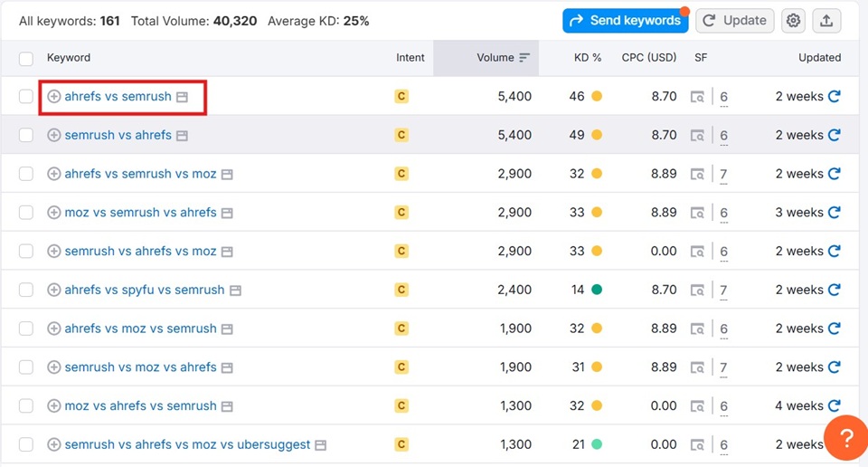Screen dimensions: 868x467
Task: Click plus icon for 'ahrefs vs semrush vs moz'
Action: [53, 174]
